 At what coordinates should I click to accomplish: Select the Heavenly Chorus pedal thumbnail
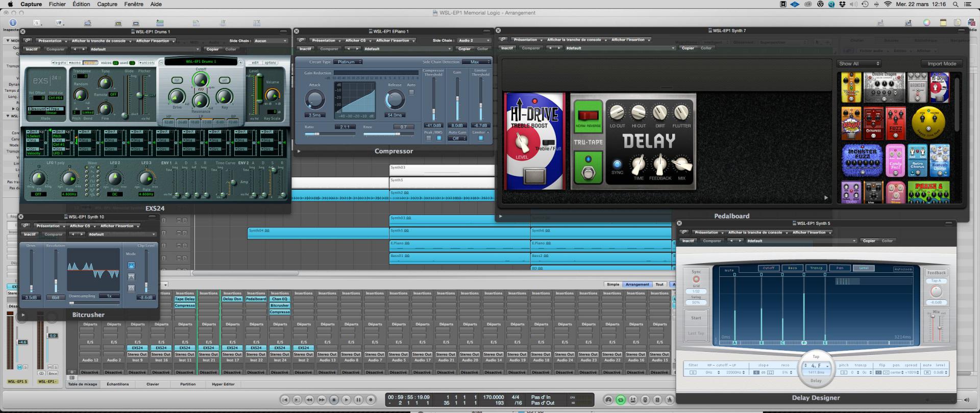[939, 160]
